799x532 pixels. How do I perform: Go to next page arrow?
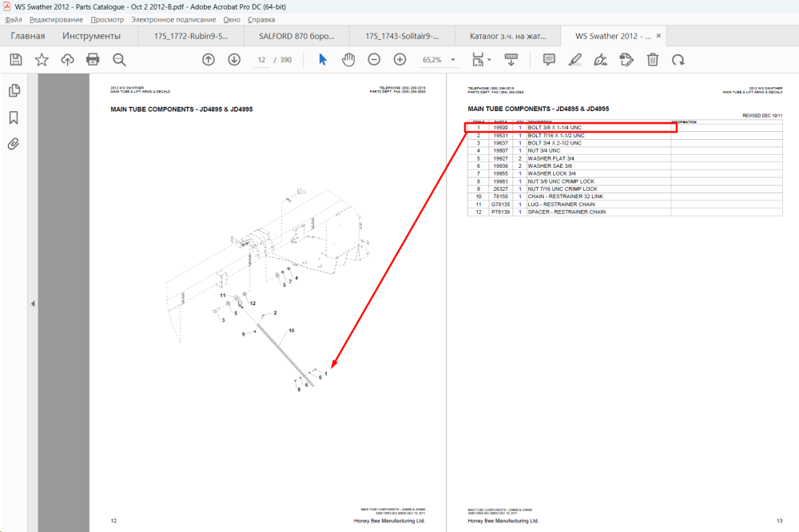234,60
